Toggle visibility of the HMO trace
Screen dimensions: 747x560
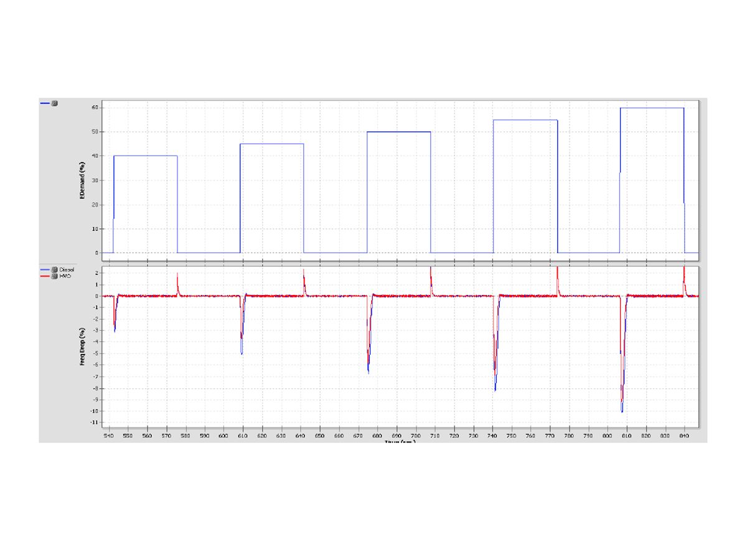click(x=54, y=276)
